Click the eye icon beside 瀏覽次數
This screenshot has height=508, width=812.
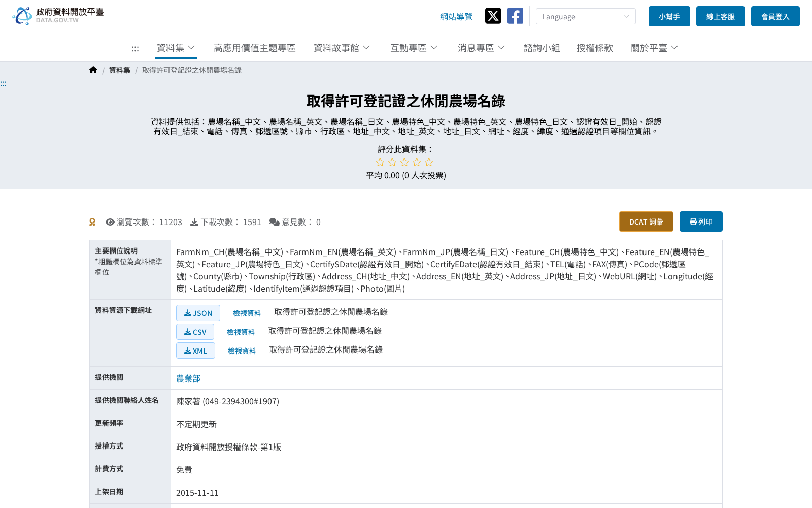[110, 222]
